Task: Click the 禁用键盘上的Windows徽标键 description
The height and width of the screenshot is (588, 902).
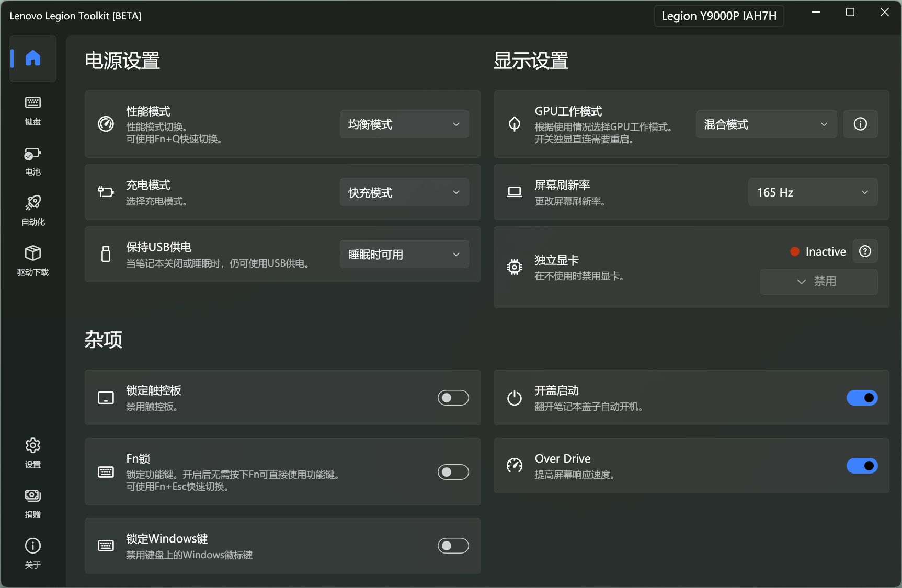Action: [189, 555]
